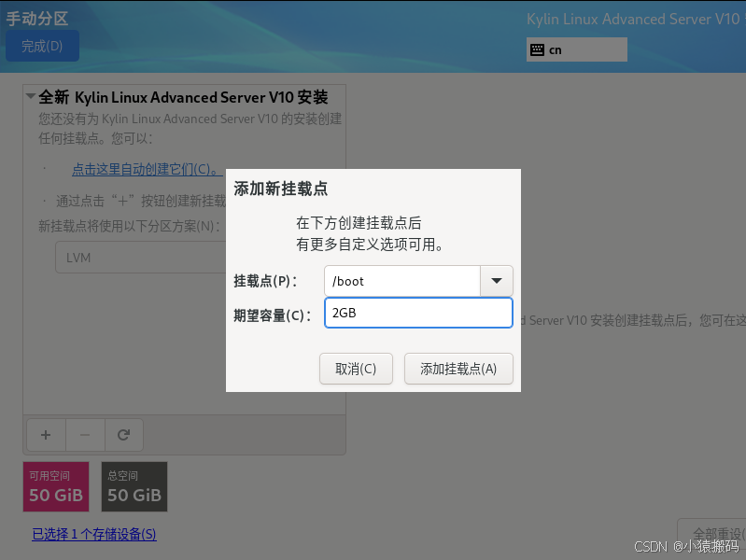Click the desired capacity 2GB field

pos(418,313)
